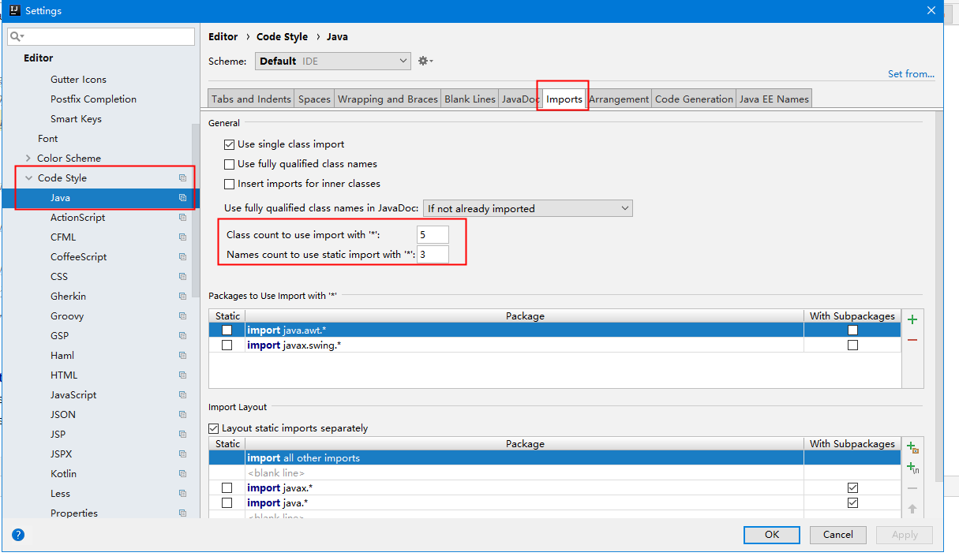The width and height of the screenshot is (959, 560).
Task: Click the class count import field
Action: [433, 234]
